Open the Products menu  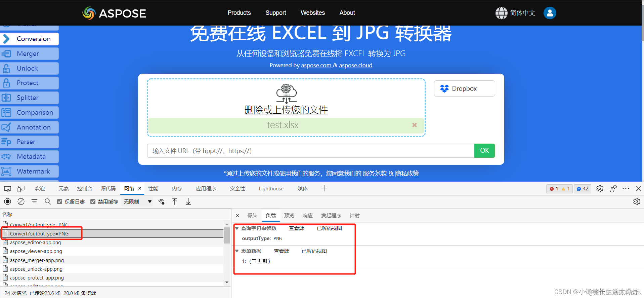239,13
